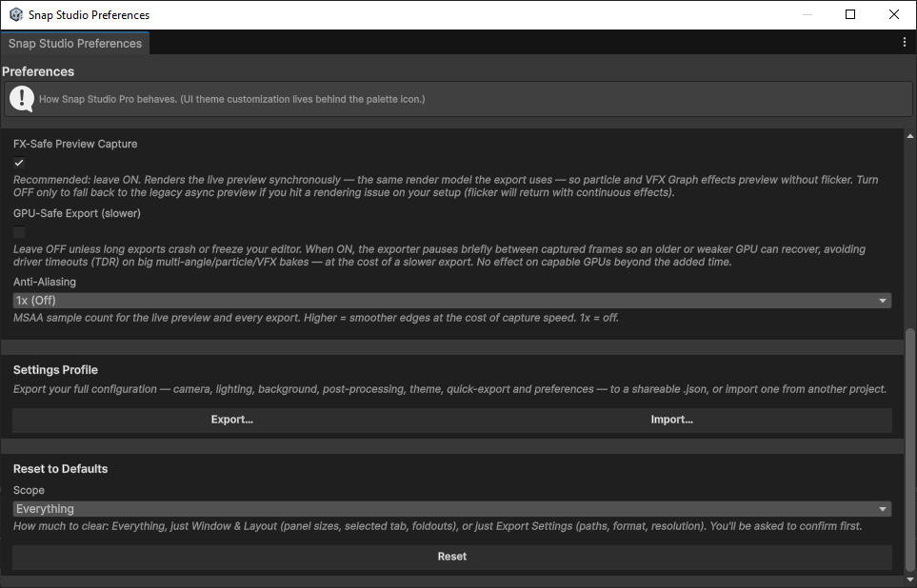Image resolution: width=917 pixels, height=588 pixels.
Task: Click the GPU-Safe Export (slower) label
Action: pyautogui.click(x=77, y=213)
